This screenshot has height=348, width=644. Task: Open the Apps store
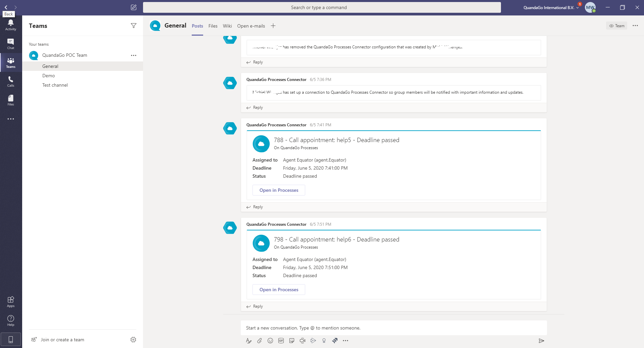coord(11,302)
